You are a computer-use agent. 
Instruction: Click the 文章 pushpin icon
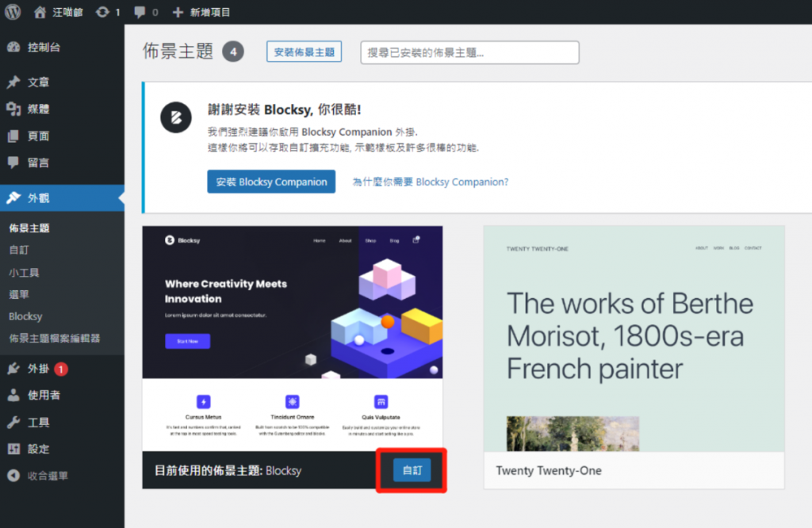tap(13, 82)
